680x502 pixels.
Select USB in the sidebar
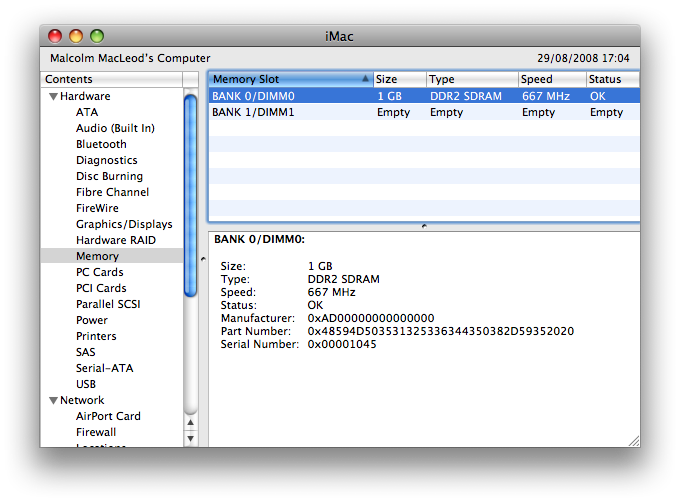pyautogui.click(x=85, y=384)
